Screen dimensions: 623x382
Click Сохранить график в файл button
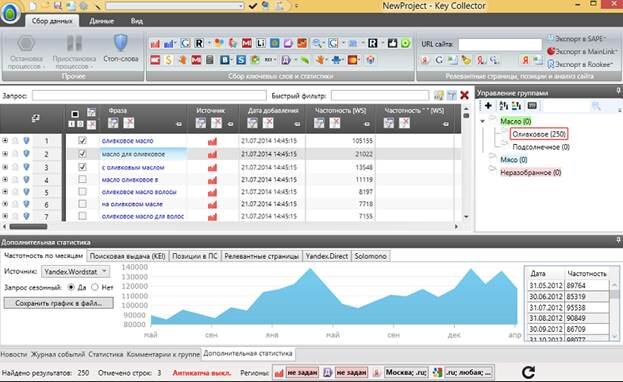(58, 303)
